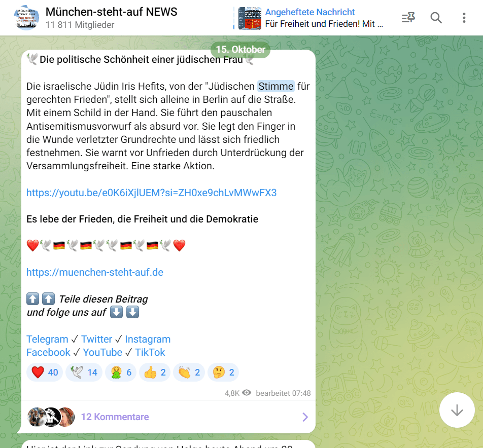Toggle the dove reaction with 14
Screen dimensions: 483x448
84,372
